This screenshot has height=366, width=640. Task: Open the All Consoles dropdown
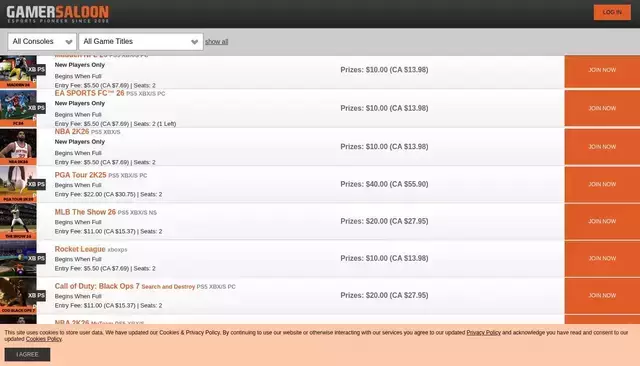(x=42, y=42)
